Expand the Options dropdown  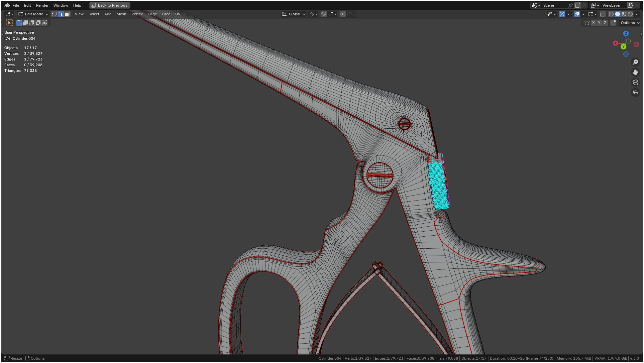coord(630,23)
